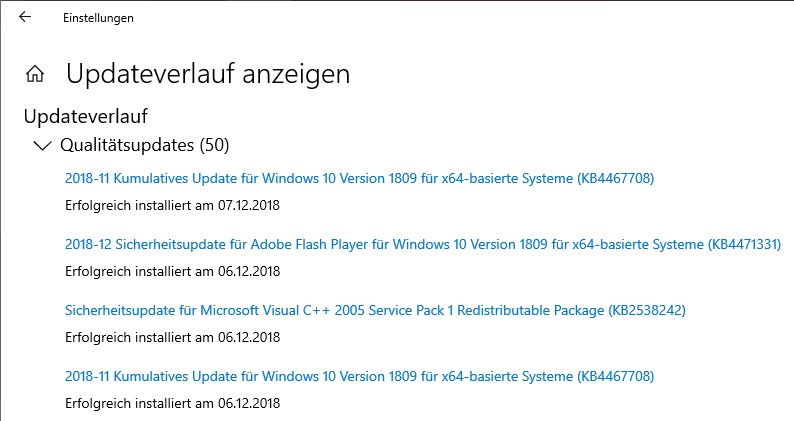Screen dimensions: 794x421
Task: Select the install status below the Flash Player update
Action: [172, 271]
